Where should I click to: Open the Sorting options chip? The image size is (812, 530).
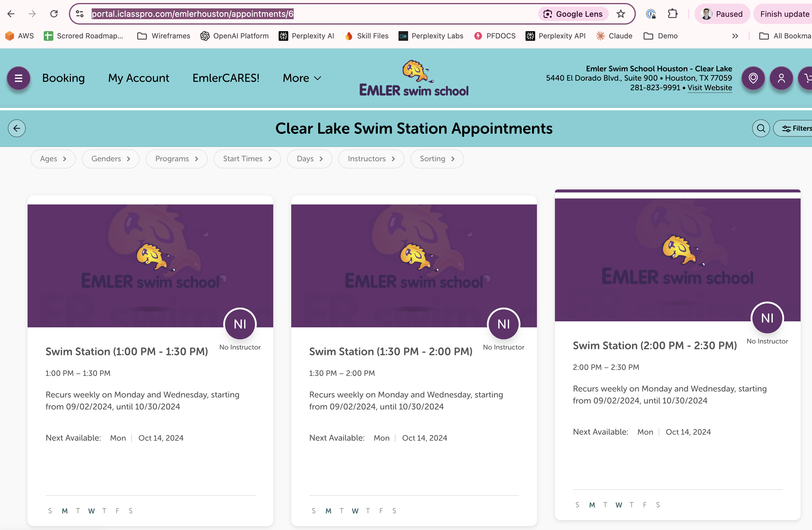pyautogui.click(x=437, y=159)
